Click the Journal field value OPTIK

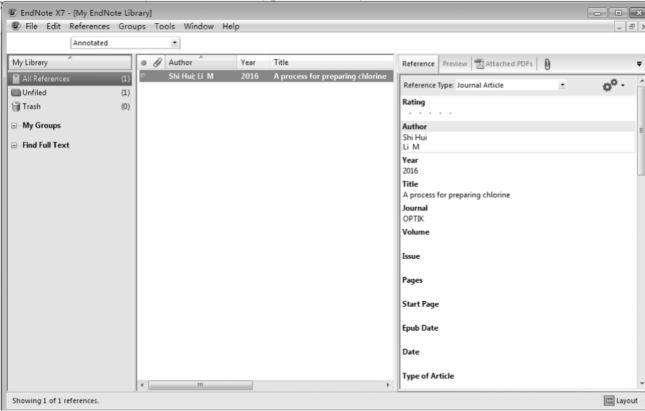413,219
